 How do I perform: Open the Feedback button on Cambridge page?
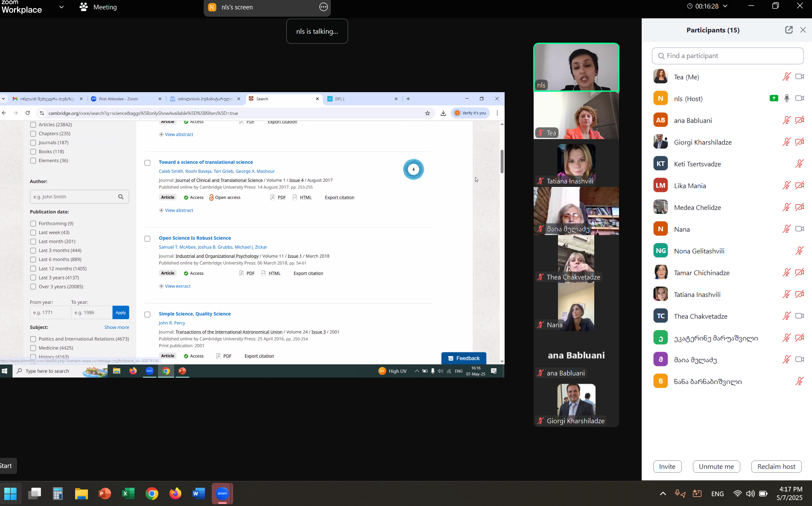[x=464, y=358]
